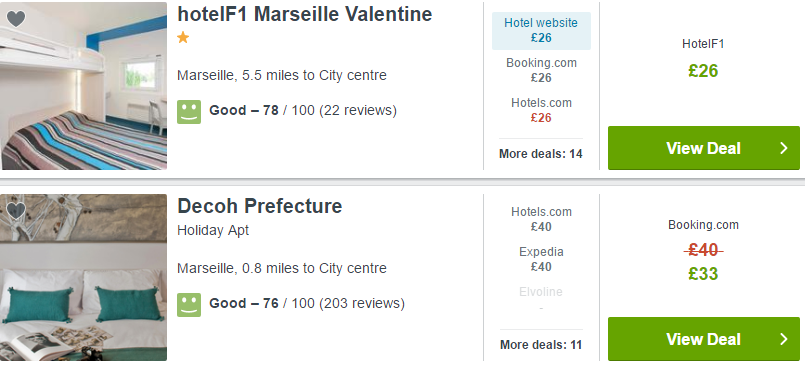The height and width of the screenshot is (367, 805).
Task: Expand More deals: 14 for hotelF1
Action: coord(541,153)
